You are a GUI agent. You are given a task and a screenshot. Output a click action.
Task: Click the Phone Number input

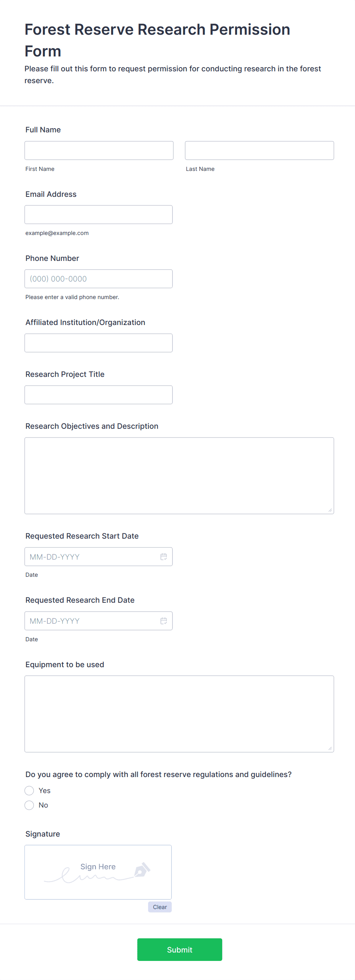(x=98, y=278)
